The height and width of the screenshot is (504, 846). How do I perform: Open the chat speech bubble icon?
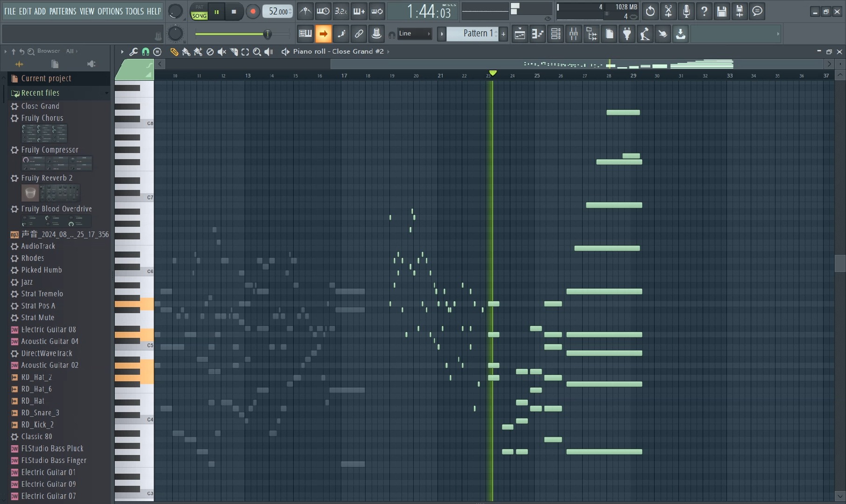757,11
